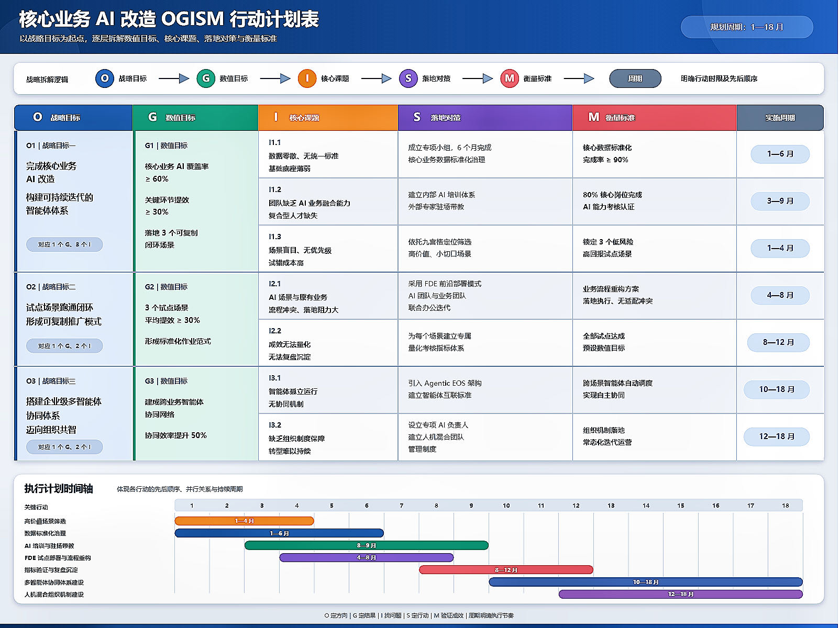Image resolution: width=840 pixels, height=628 pixels.
Task: Click the O2 对应 1 个 G、2 个 I tag
Action: pos(64,346)
